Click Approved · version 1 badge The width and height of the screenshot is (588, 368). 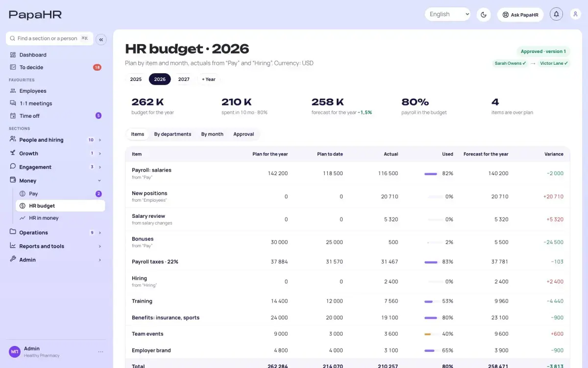[543, 52]
